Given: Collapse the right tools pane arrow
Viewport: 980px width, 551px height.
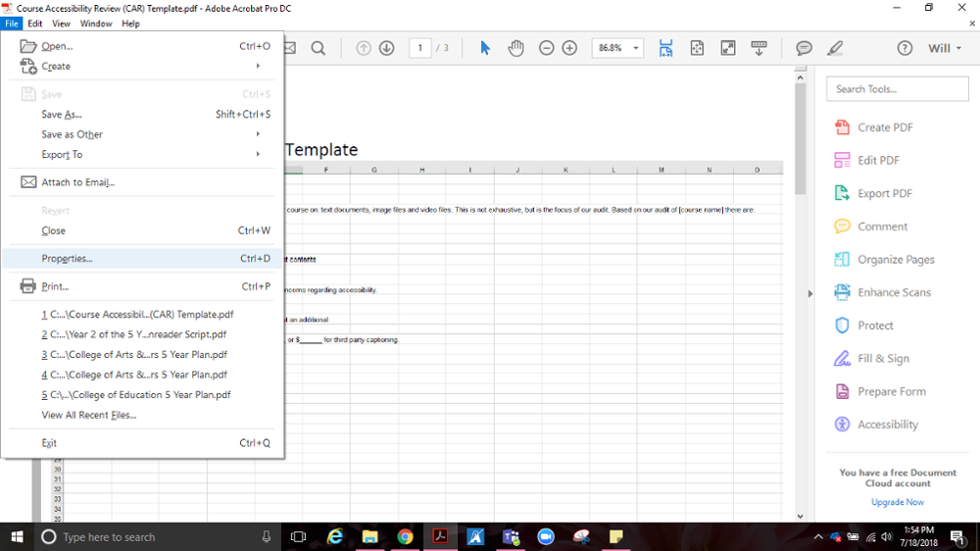Looking at the screenshot, I should point(810,293).
